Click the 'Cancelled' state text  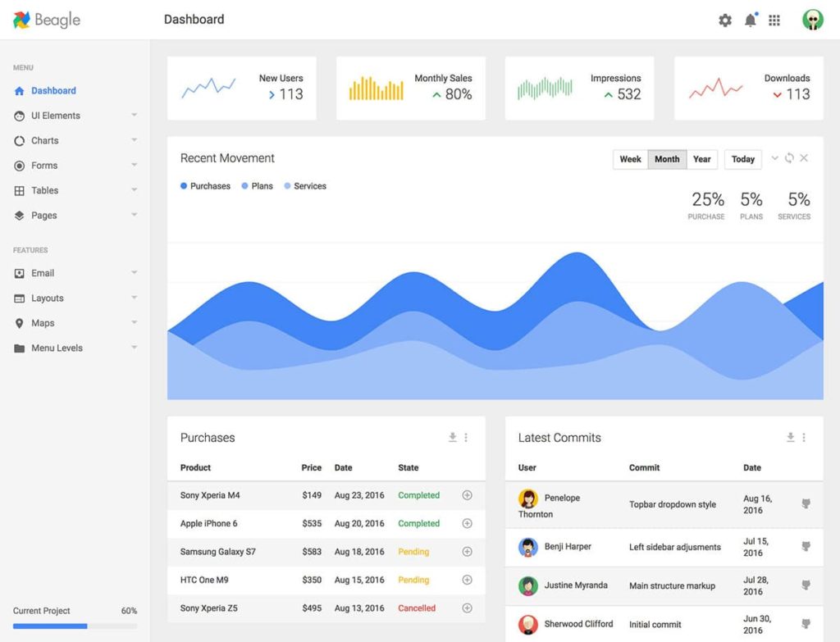417,608
